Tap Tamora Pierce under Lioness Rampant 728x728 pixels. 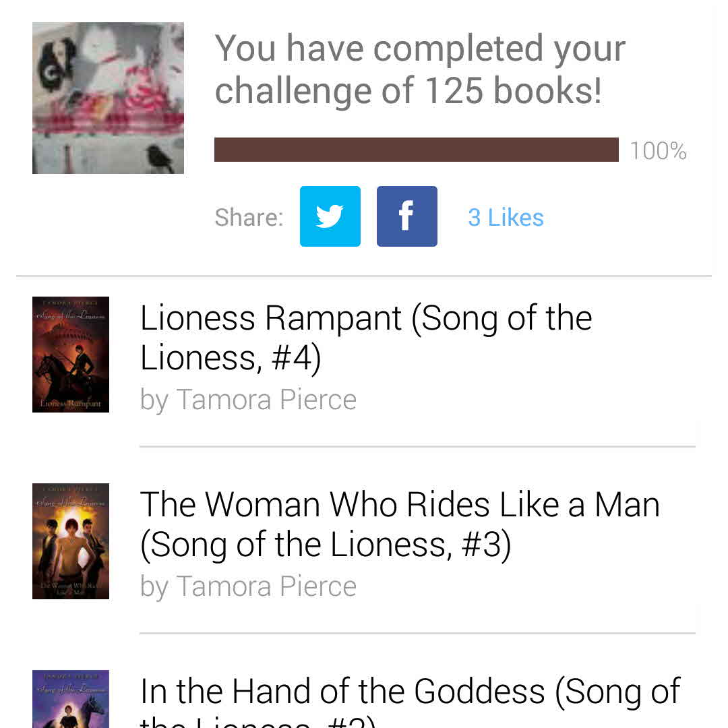pyautogui.click(x=266, y=400)
